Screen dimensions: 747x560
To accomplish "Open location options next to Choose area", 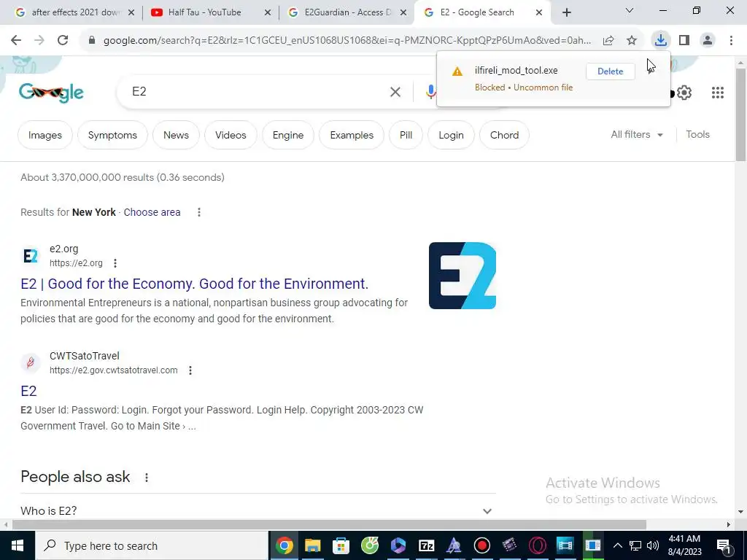I will (199, 212).
